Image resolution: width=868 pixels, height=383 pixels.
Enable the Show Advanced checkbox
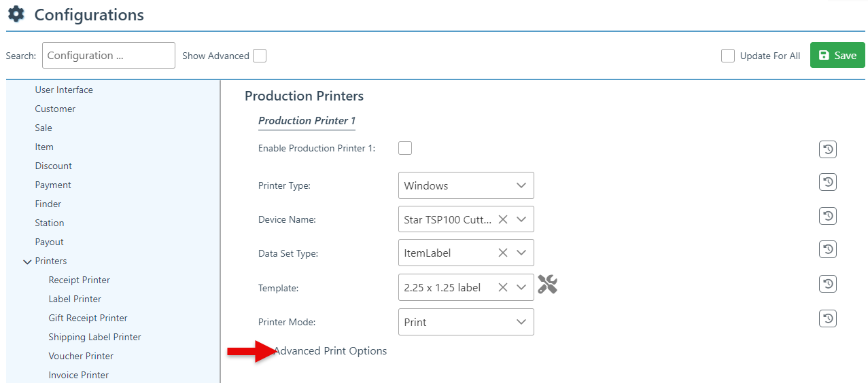[260, 56]
